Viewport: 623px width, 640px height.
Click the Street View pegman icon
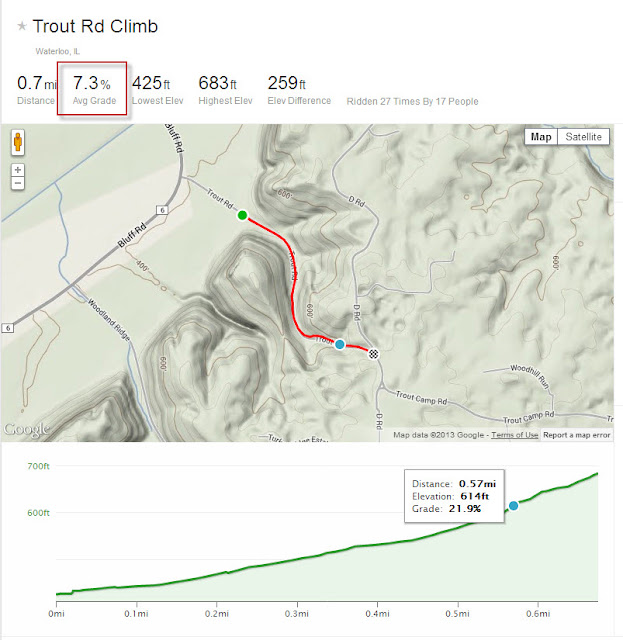(18, 142)
